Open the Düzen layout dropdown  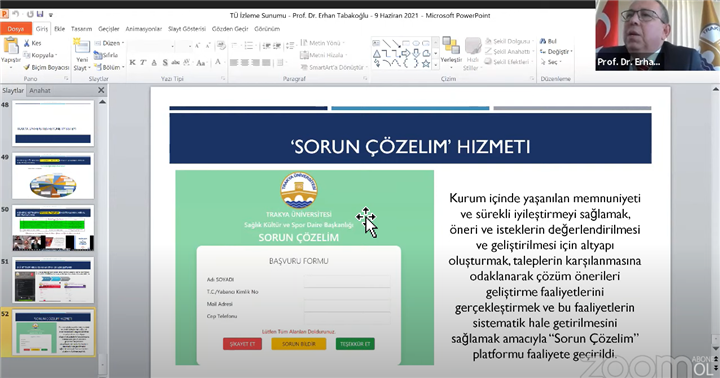109,43
